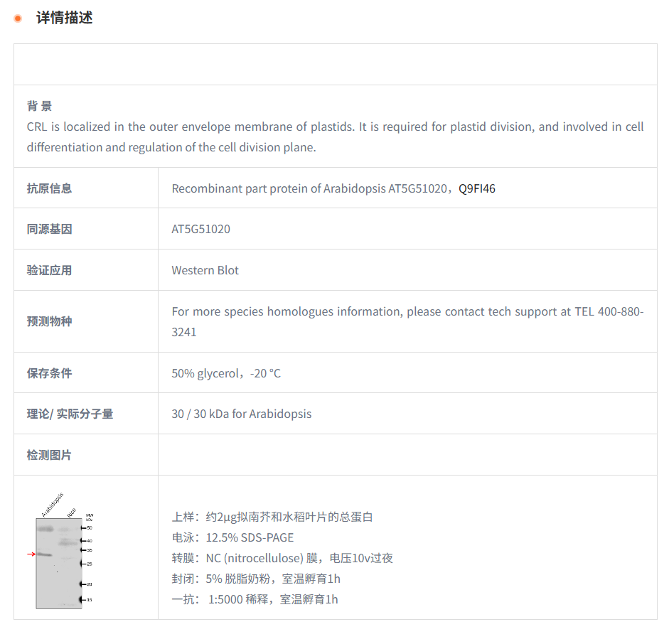Click the 30 / 30 kDa molecular weight value

[x=241, y=414]
